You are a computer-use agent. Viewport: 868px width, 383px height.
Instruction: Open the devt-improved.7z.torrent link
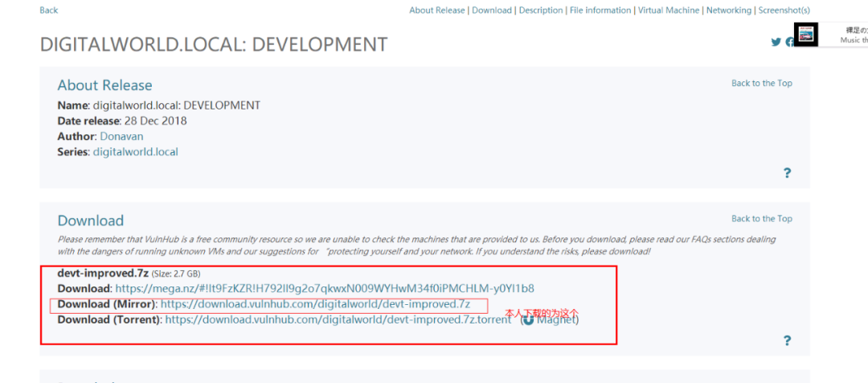[x=338, y=319]
